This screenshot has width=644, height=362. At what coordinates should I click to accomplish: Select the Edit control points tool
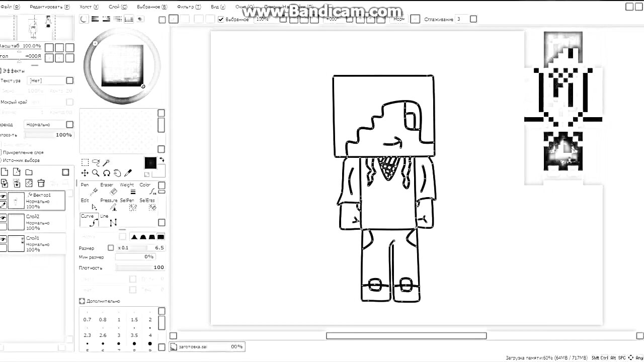tap(89, 204)
